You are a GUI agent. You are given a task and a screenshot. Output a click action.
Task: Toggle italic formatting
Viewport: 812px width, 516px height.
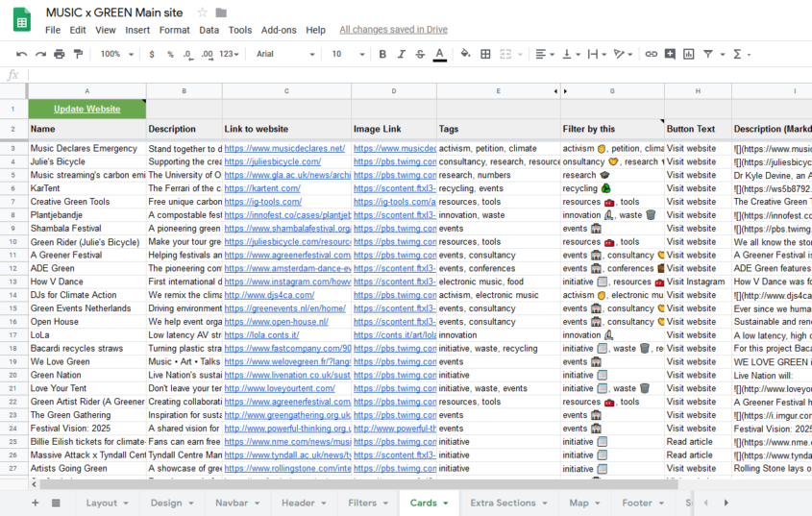[402, 54]
